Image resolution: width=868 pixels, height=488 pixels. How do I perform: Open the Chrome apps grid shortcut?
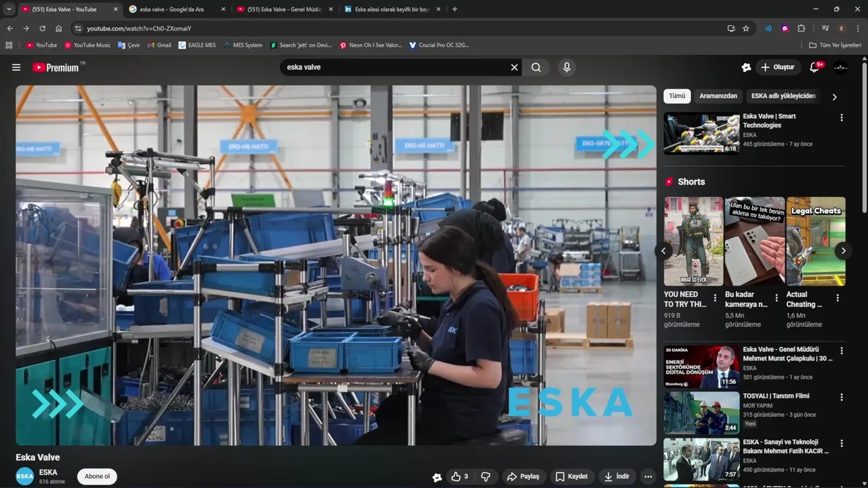(9, 45)
